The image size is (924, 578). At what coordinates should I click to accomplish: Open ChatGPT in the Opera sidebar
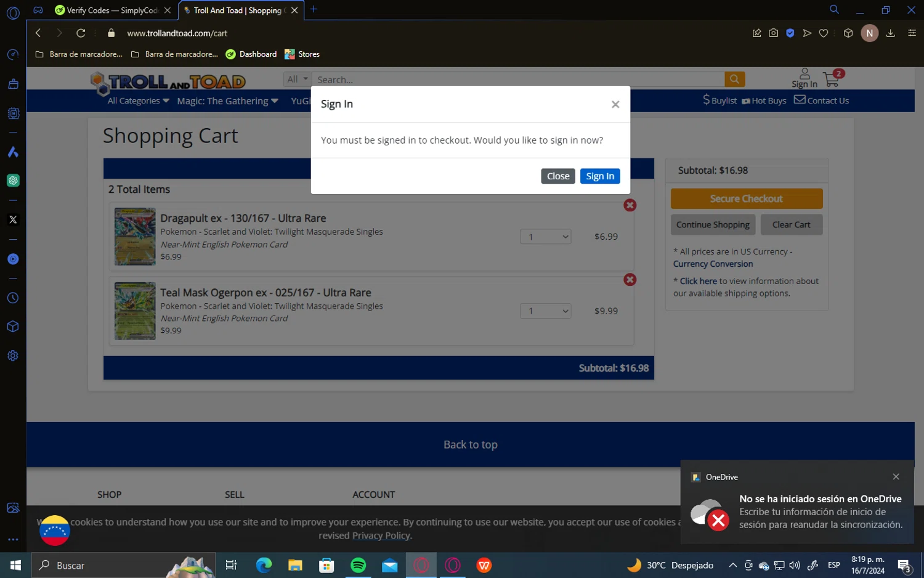[13, 181]
